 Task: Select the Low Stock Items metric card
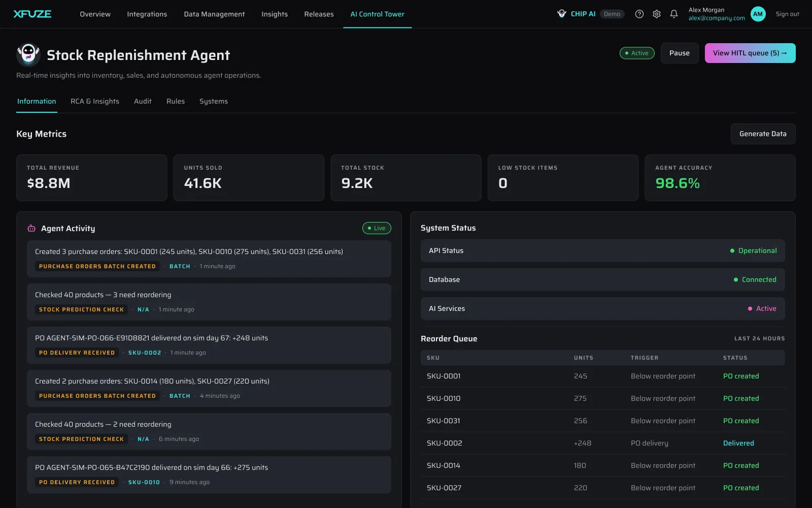(x=563, y=178)
